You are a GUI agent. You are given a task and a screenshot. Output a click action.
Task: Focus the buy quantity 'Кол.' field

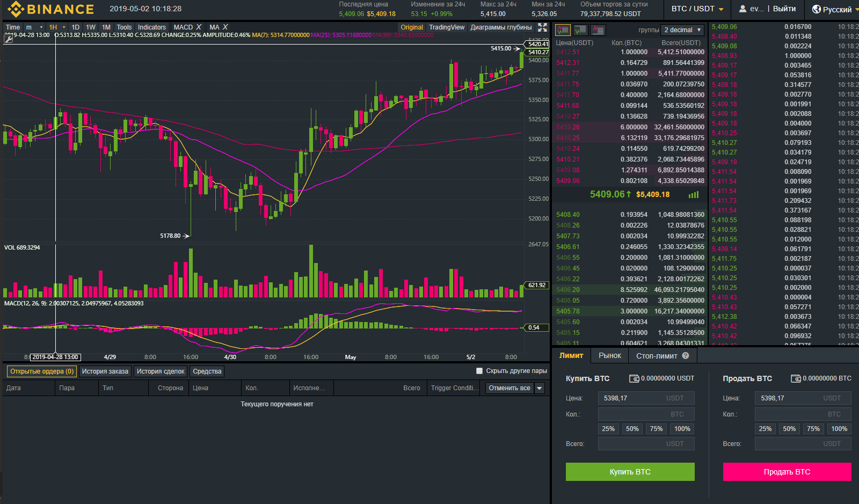coord(646,414)
